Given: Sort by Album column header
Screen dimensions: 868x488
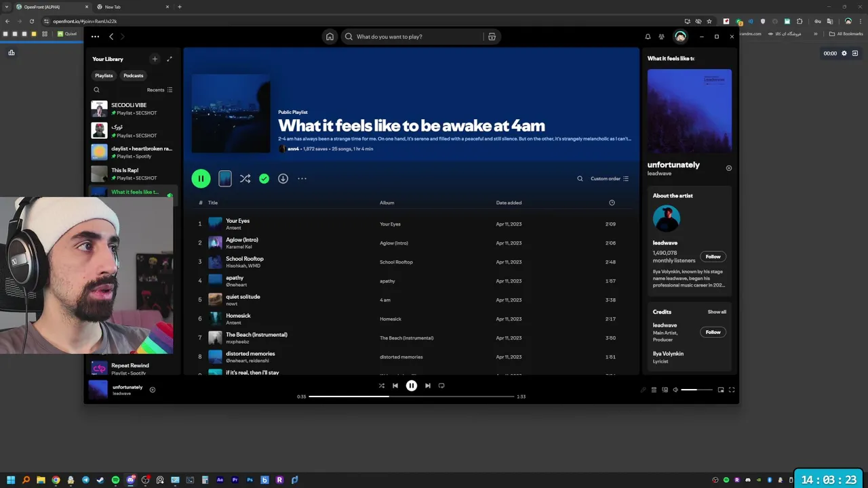Looking at the screenshot, I should point(387,203).
